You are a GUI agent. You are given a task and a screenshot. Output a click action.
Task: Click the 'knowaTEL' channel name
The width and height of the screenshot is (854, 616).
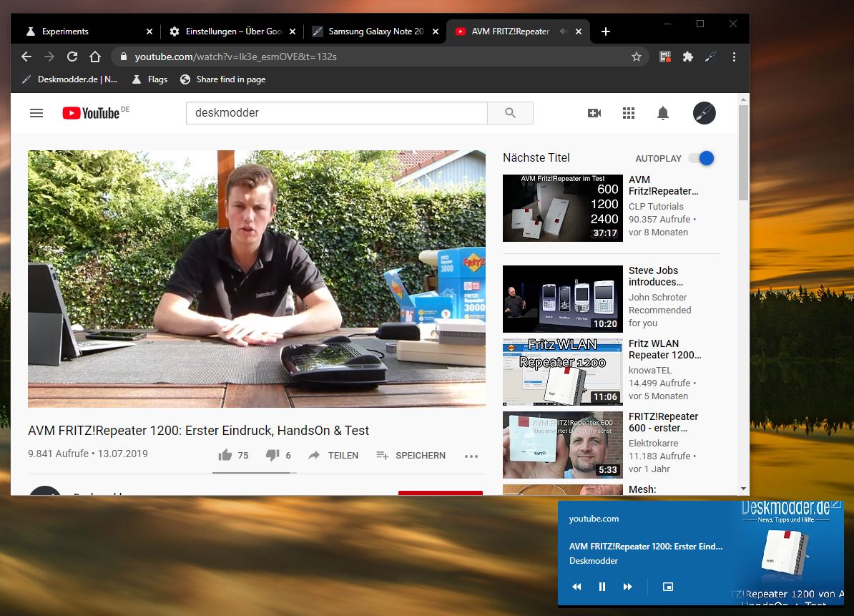(649, 371)
